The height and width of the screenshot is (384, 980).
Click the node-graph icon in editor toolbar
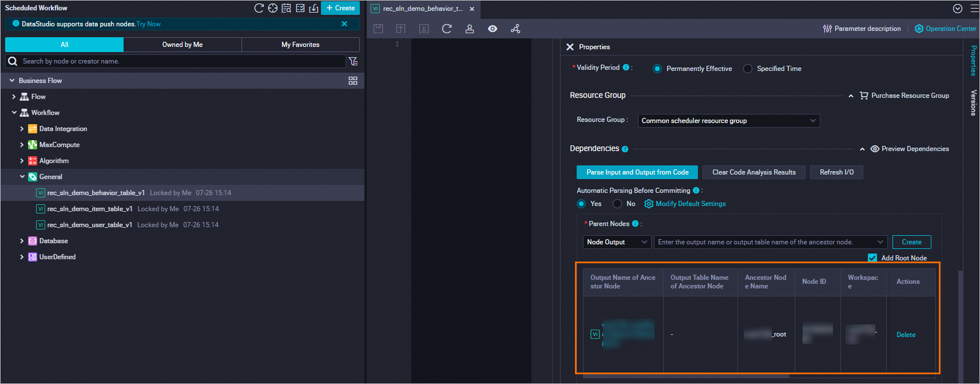point(515,29)
